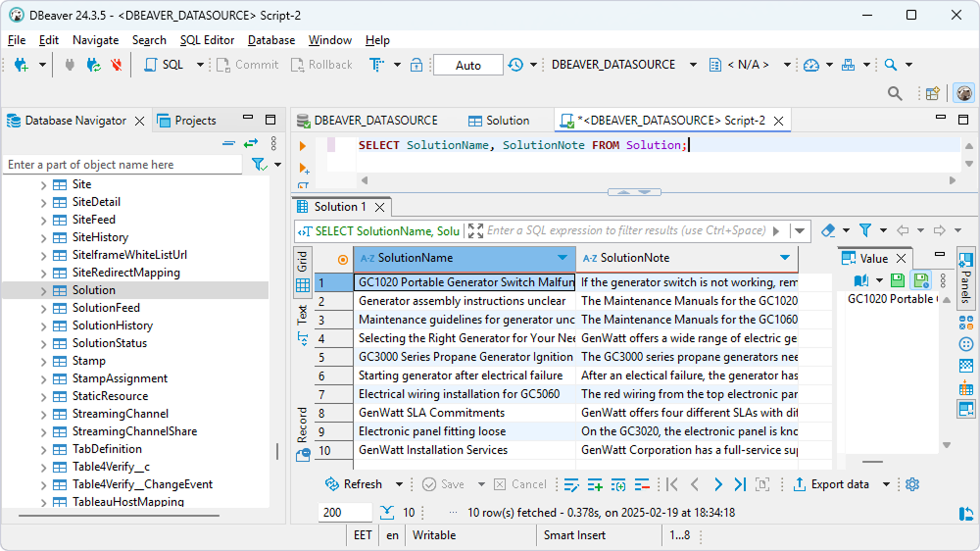Open search magnifier in main toolbar
This screenshot has width=980, height=551.
891,65
